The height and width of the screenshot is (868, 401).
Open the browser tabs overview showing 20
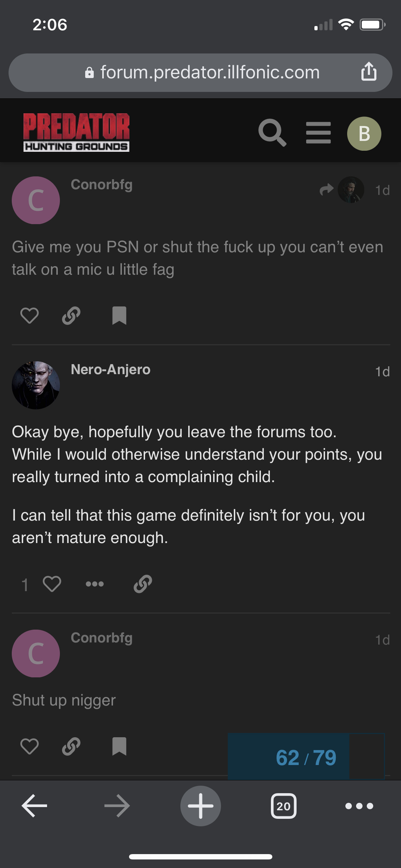283,806
